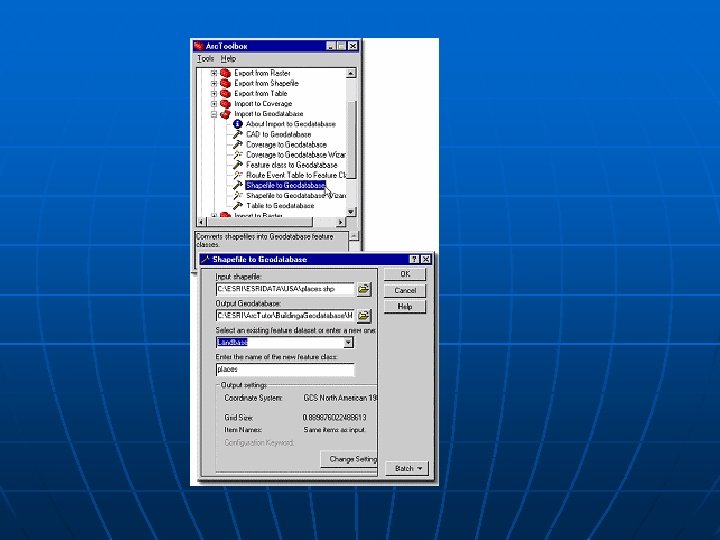The height and width of the screenshot is (540, 720).
Task: Click the new feature class name field
Action: click(285, 369)
